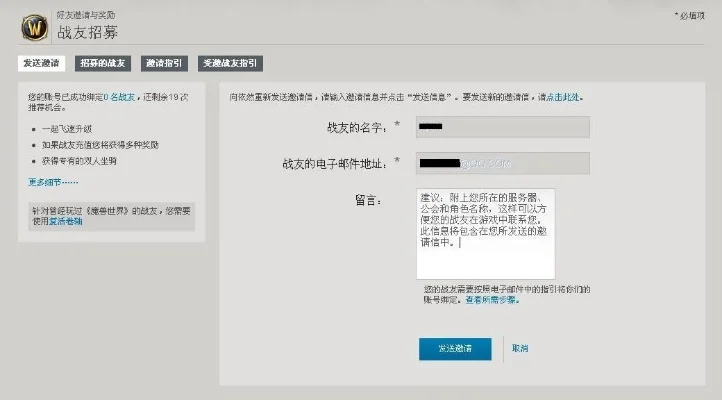Click inside the 留言 message textarea
This screenshot has height=400, width=722.
(486, 234)
